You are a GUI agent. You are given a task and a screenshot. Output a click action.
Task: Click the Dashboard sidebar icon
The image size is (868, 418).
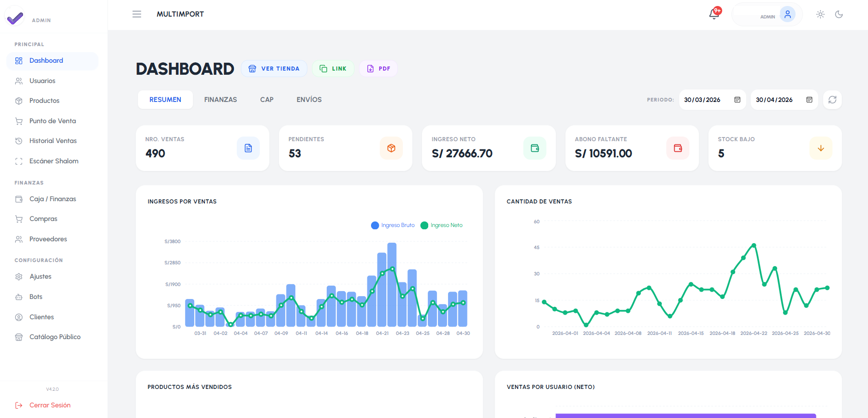point(19,61)
